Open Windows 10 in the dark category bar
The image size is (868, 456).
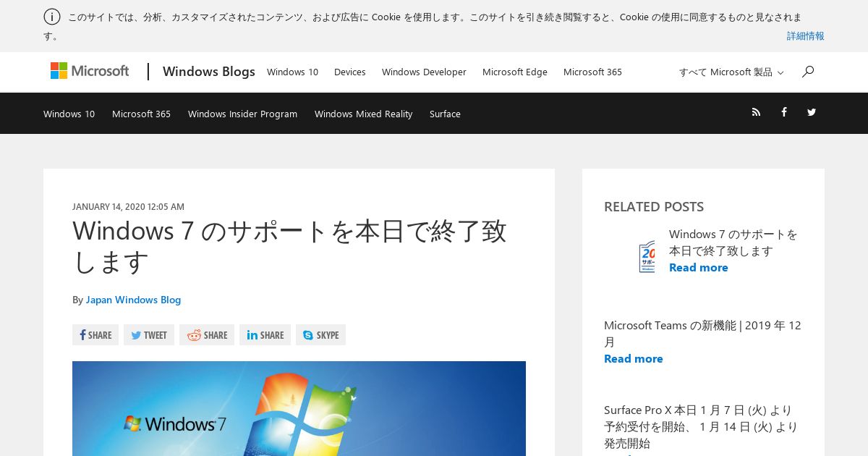69,114
